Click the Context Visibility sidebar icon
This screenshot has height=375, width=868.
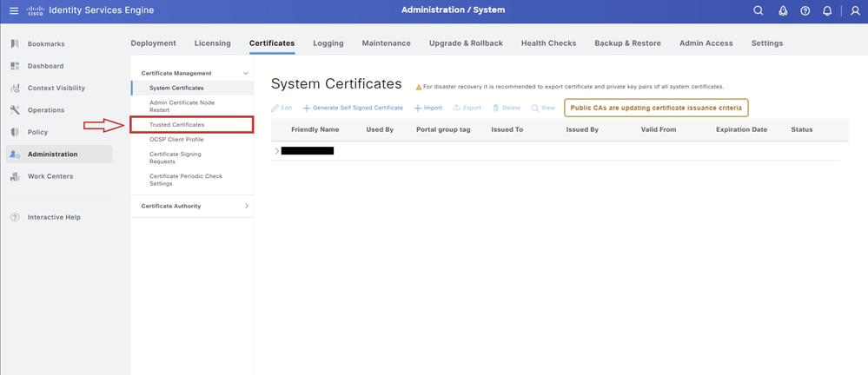[15, 88]
